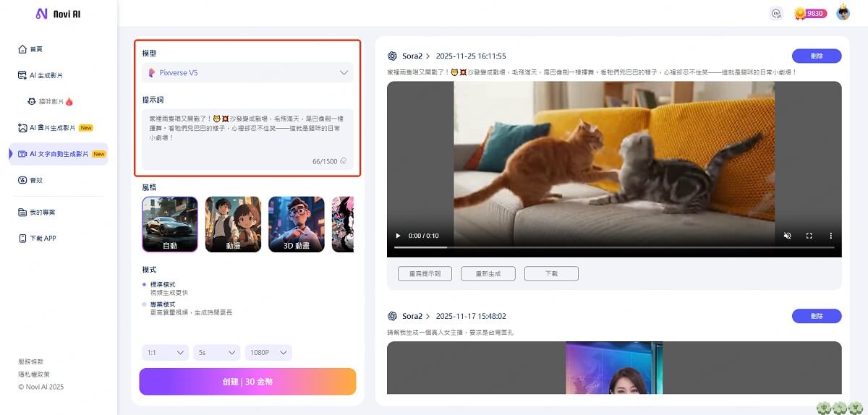The image size is (868, 415).
Task: Click the gold coin balance badge
Action: pos(810,13)
